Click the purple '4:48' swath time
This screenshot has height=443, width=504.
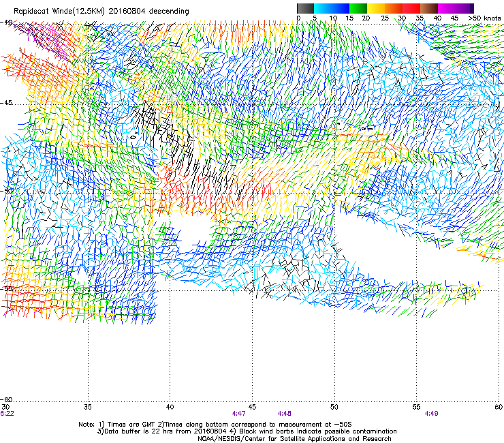coord(285,414)
